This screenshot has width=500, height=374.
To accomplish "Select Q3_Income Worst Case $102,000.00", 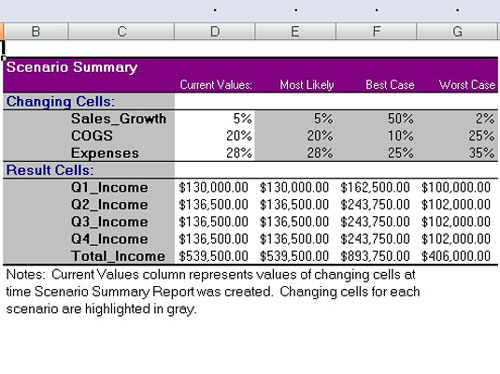I will tap(456, 222).
